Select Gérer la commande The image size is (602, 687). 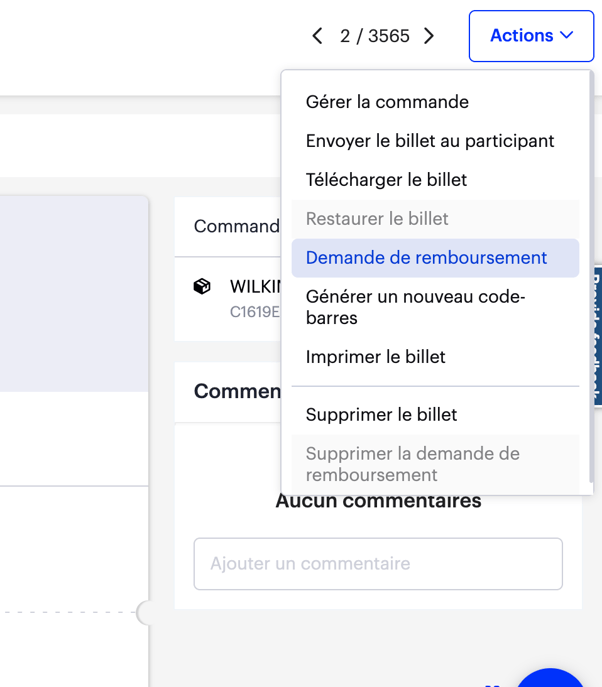(x=435, y=102)
